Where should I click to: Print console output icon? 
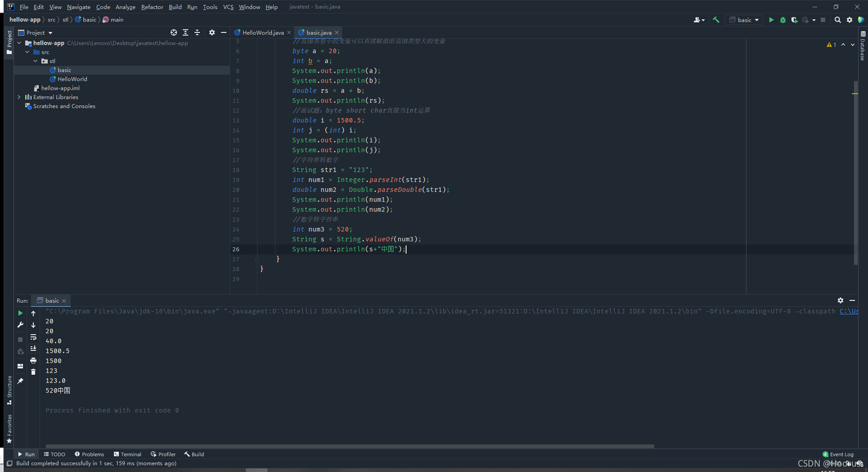click(33, 360)
